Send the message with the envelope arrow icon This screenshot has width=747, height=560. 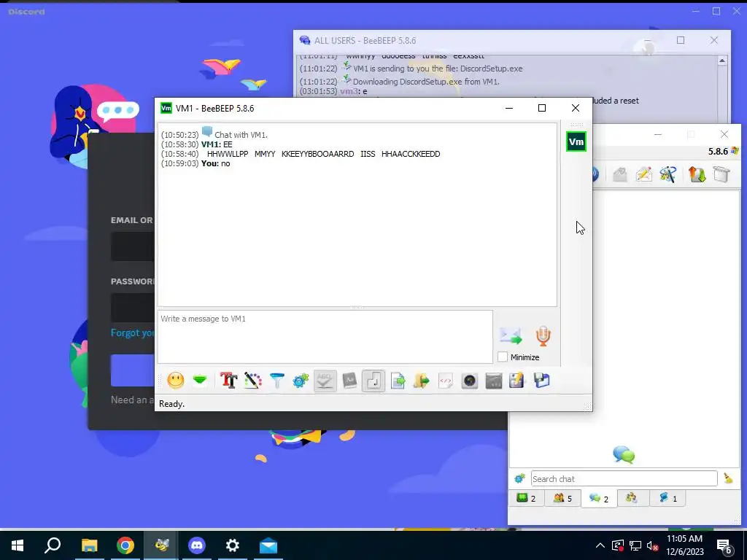[511, 335]
